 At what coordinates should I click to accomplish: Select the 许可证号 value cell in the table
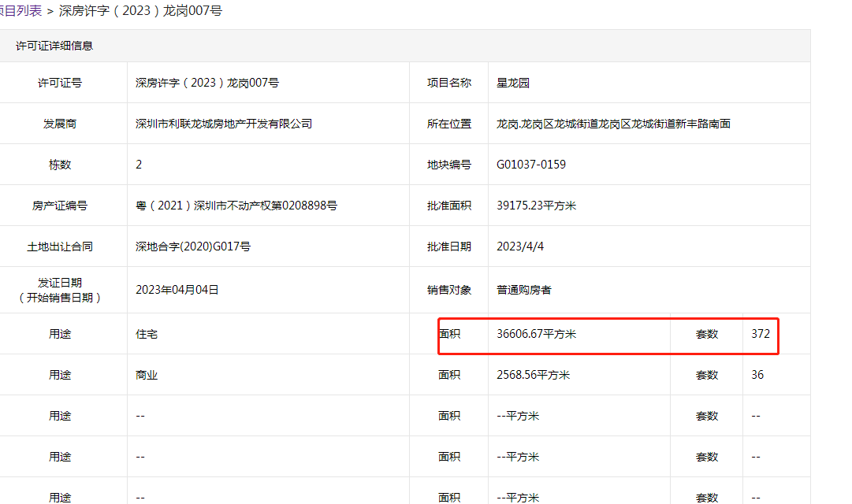[206, 83]
